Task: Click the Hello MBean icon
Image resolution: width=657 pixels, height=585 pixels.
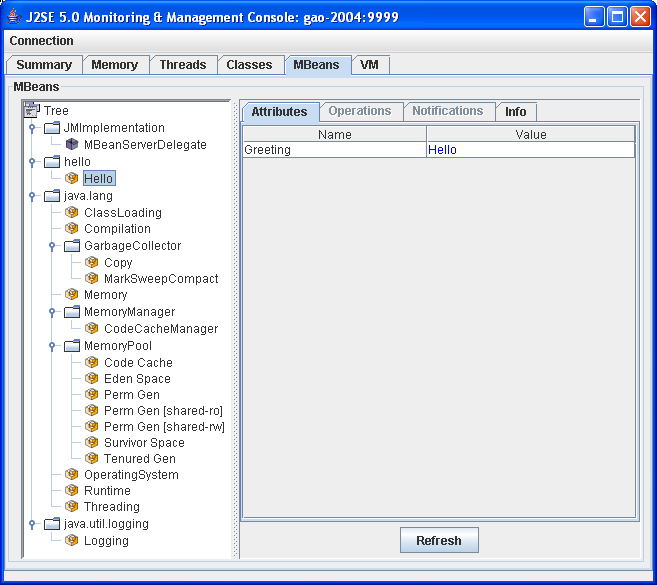Action: point(72,179)
